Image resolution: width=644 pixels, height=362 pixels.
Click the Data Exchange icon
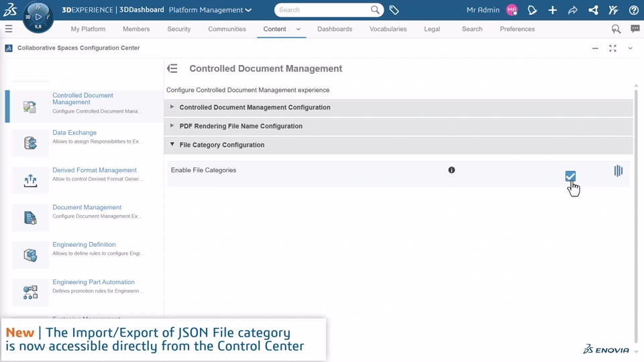point(30,143)
